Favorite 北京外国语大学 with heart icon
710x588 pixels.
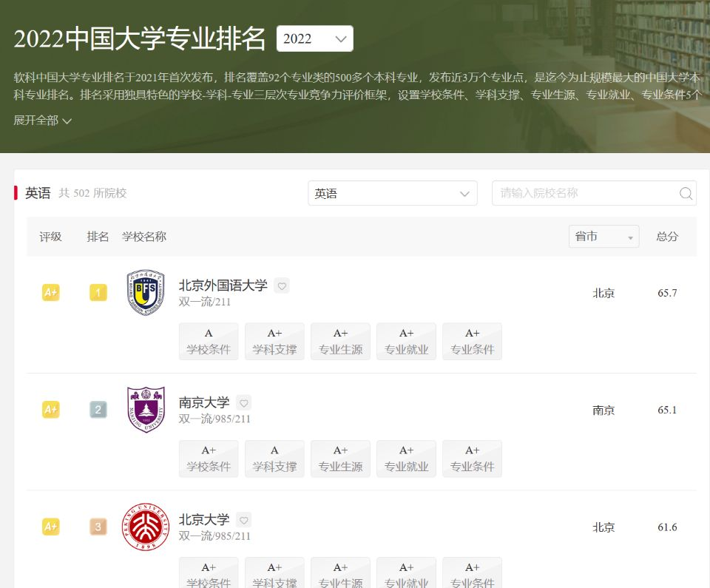coord(282,285)
